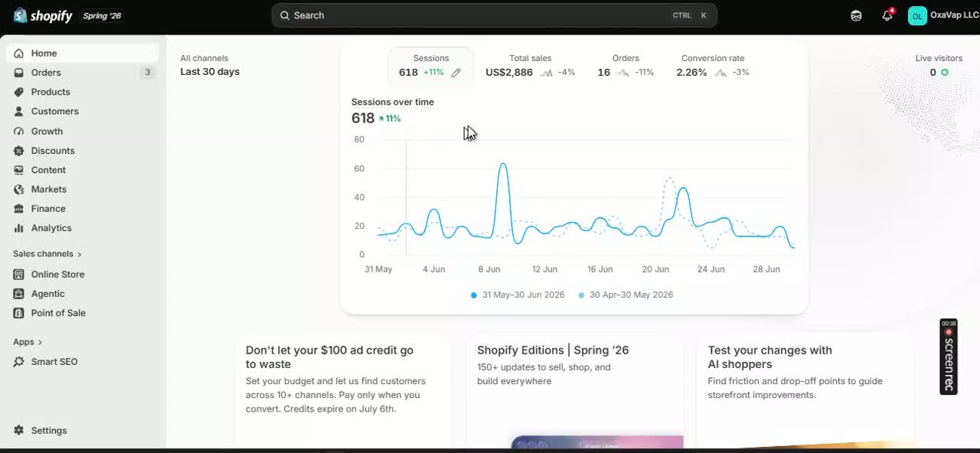The width and height of the screenshot is (980, 453).
Task: Go to Orders in the sidebar
Action: tap(82, 73)
